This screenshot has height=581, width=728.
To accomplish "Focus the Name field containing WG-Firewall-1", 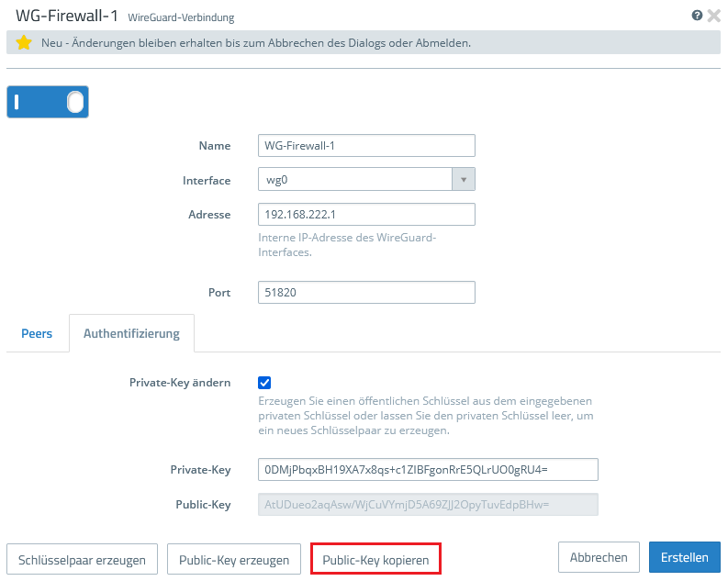I will pos(367,146).
